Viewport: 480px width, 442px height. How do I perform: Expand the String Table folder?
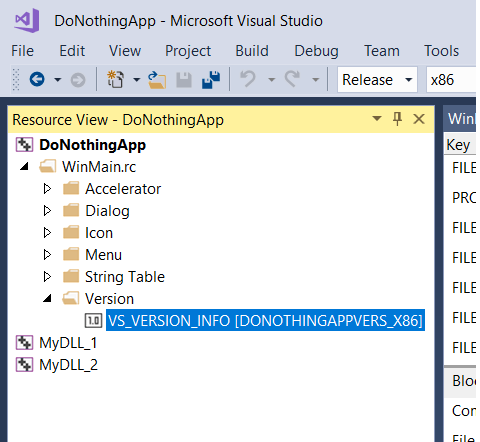tap(47, 277)
